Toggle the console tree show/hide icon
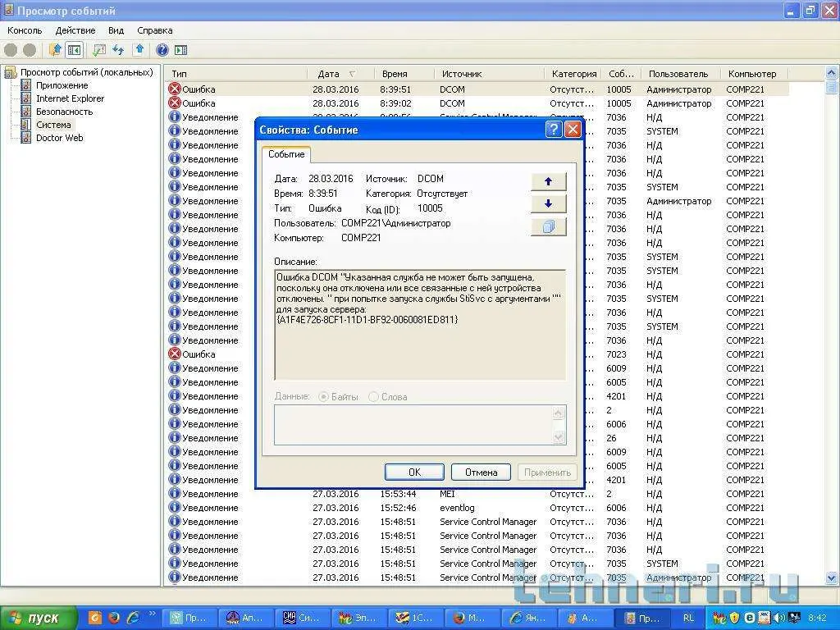 (x=74, y=50)
